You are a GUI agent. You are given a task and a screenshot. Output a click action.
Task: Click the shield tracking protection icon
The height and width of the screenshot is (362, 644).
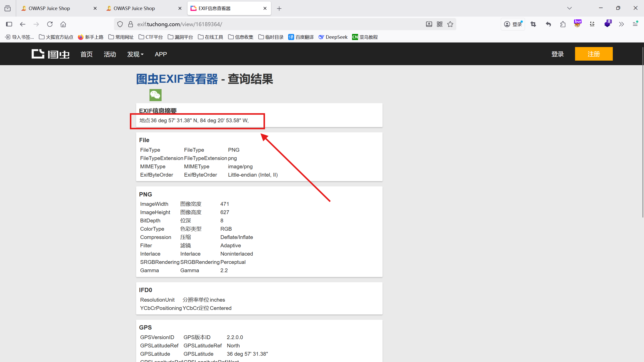click(120, 24)
